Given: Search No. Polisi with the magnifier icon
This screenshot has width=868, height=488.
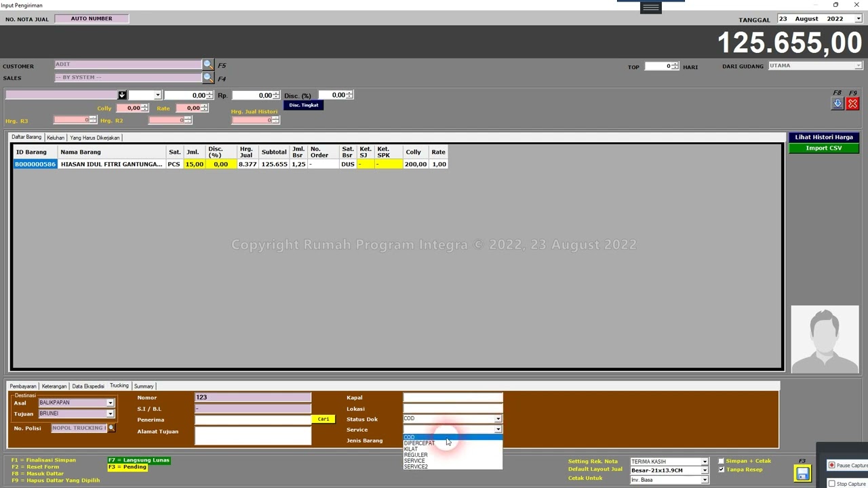Looking at the screenshot, I should tap(111, 428).
